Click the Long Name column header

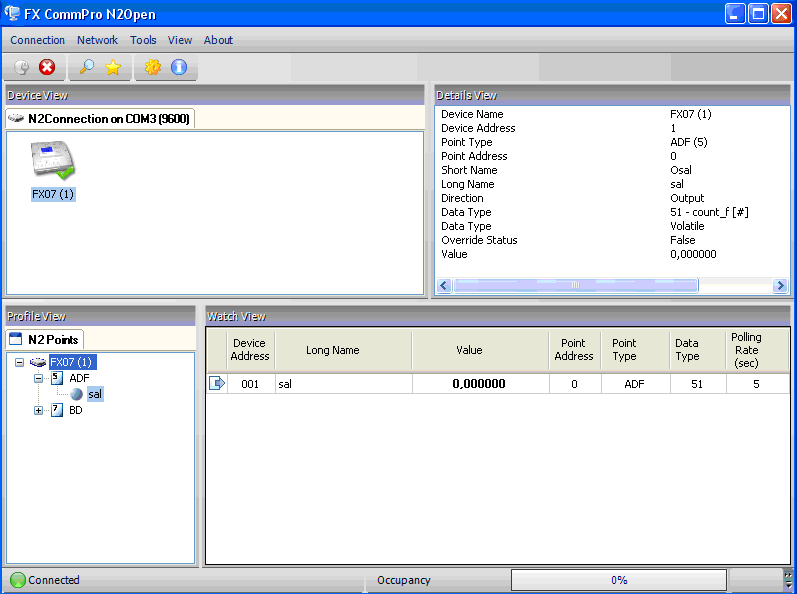tap(344, 350)
